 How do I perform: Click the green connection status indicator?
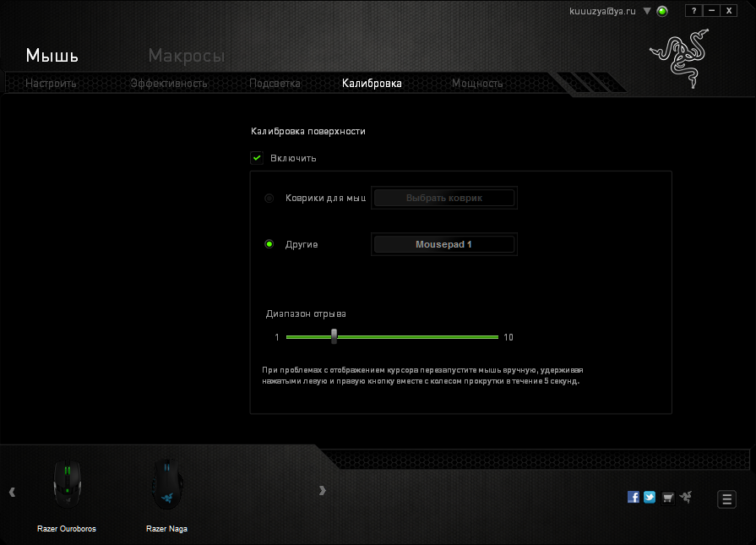click(662, 11)
